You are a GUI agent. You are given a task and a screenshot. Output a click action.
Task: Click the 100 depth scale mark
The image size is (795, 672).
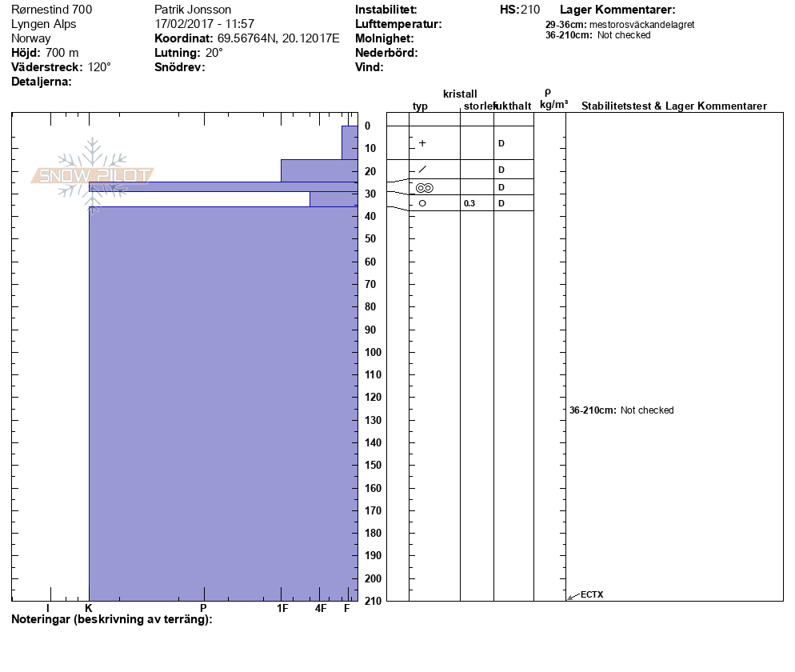(x=373, y=352)
